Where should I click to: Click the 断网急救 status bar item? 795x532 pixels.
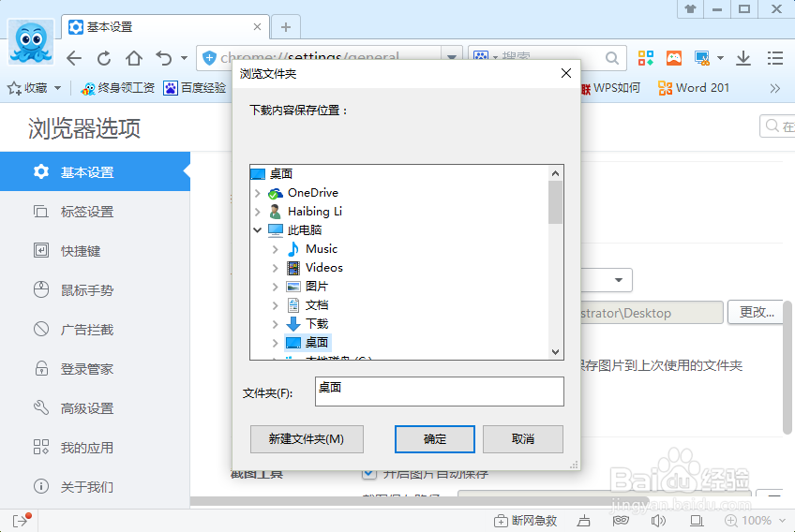(x=526, y=521)
